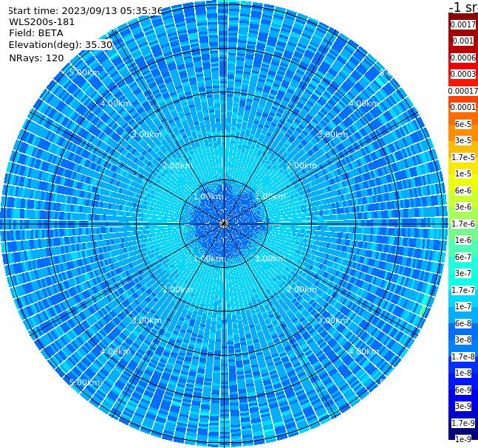
Task: Click the 0.0017 colorbar label
Action: click(463, 24)
